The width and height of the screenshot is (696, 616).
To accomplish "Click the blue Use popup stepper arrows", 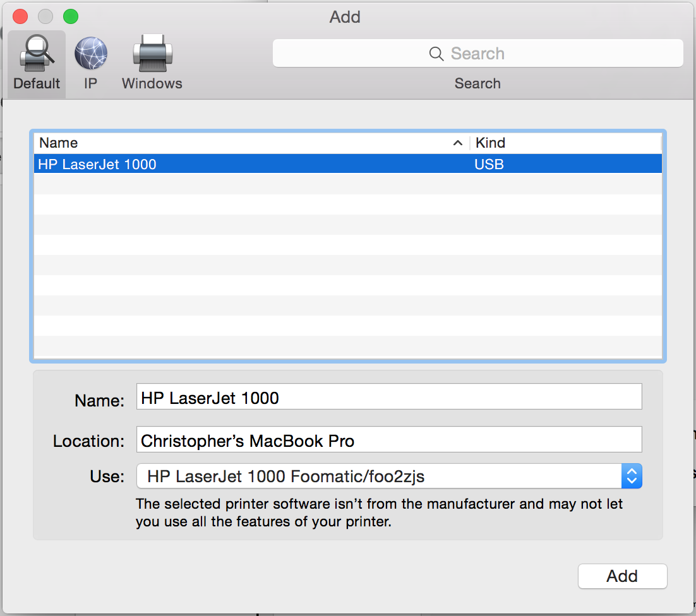I will 632,477.
